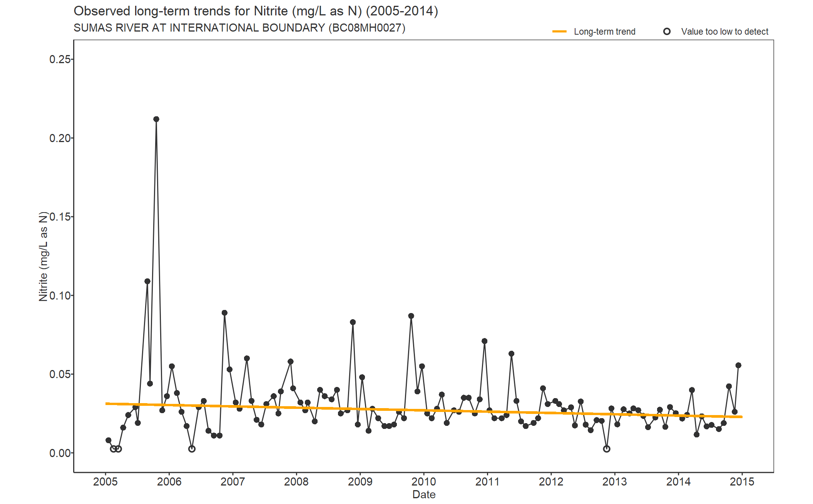Click the open-circle 'too low to detect' legend icon
The image size is (813, 504).
pos(667,32)
